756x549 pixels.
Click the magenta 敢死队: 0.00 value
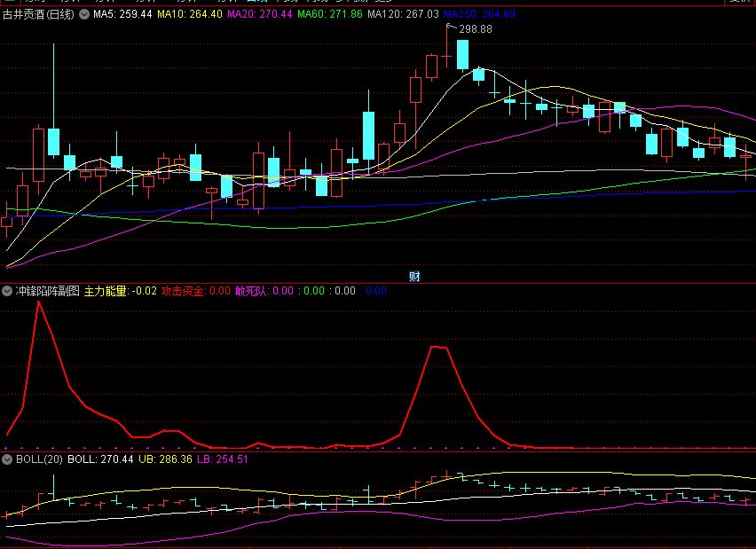pos(264,291)
